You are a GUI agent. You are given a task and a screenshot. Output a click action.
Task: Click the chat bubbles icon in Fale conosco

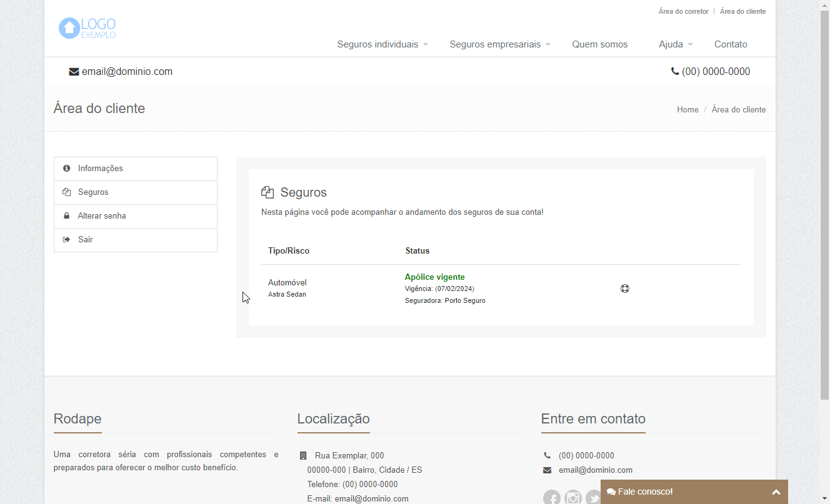611,492
